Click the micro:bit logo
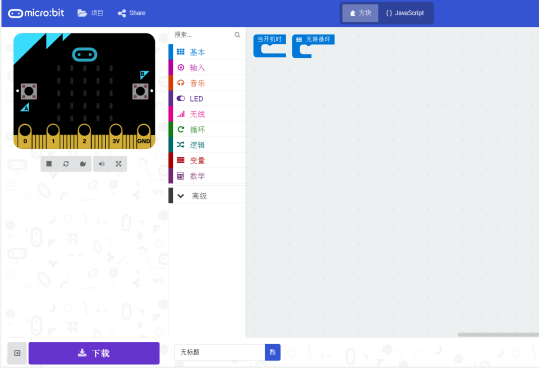 pos(36,13)
